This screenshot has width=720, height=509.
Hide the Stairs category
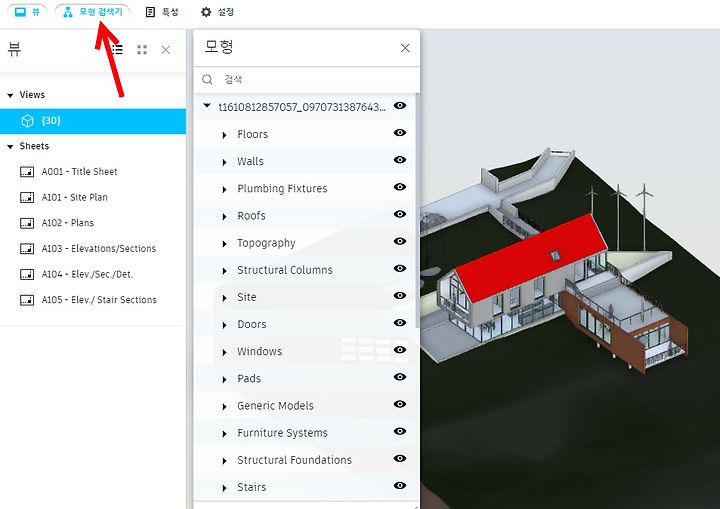(400, 485)
